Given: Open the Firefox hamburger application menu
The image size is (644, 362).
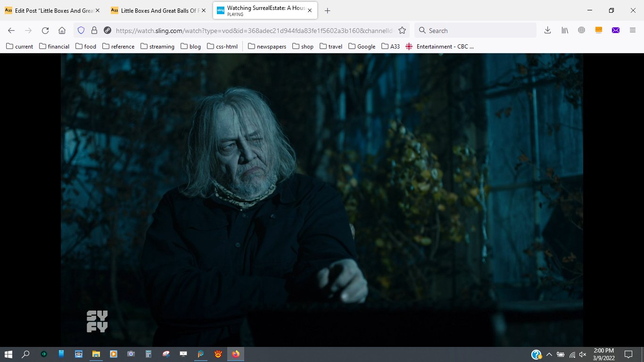Looking at the screenshot, I should 633,31.
